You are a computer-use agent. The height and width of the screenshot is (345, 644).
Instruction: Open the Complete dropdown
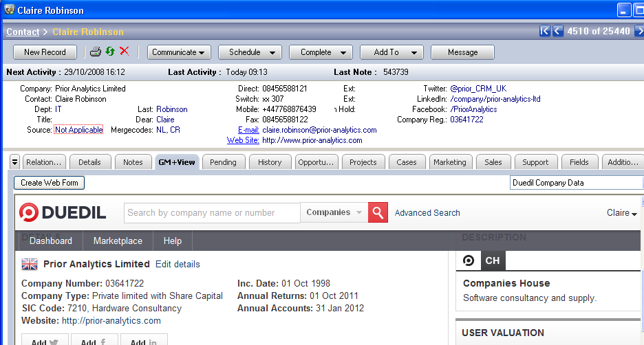click(321, 52)
